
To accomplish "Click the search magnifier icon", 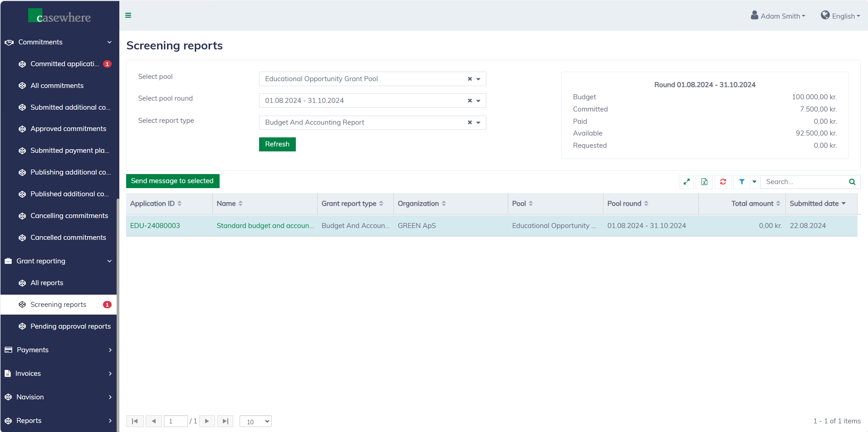I will point(852,182).
